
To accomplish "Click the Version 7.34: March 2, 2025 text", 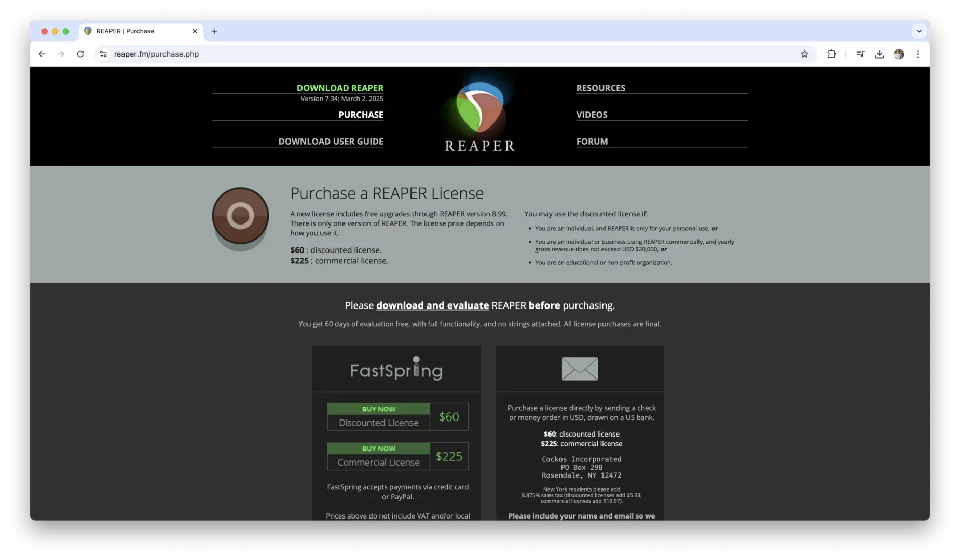I will pos(342,99).
